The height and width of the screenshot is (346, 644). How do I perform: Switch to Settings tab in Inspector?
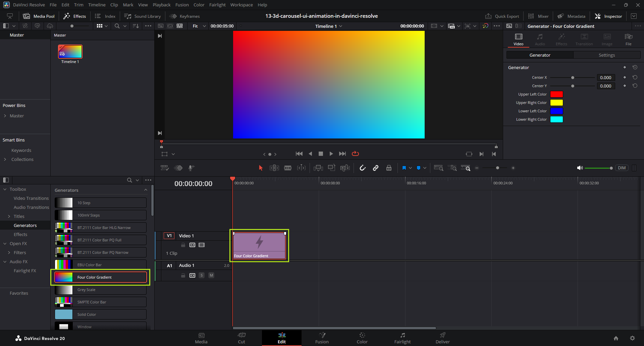click(x=606, y=55)
